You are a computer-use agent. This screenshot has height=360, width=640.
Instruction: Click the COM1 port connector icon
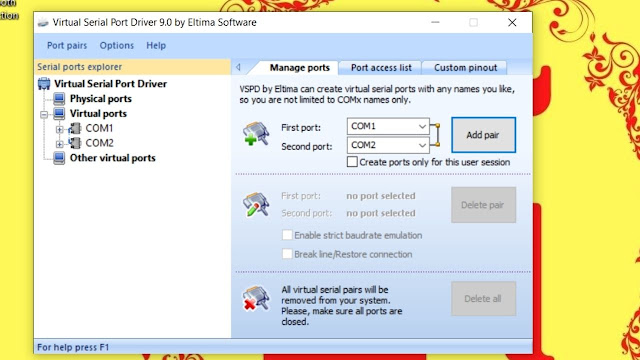click(x=75, y=129)
